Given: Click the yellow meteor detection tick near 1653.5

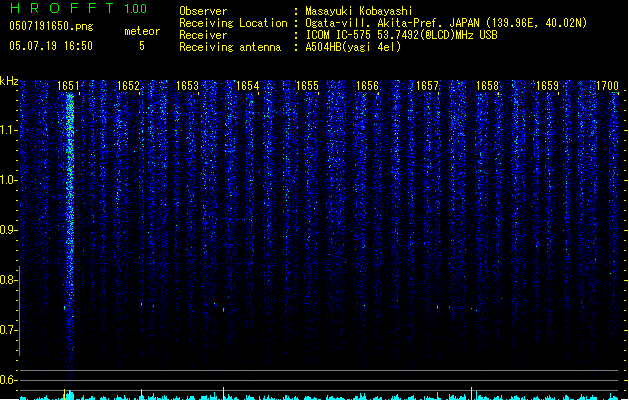Looking at the screenshot, I should pyautogui.click(x=223, y=392).
